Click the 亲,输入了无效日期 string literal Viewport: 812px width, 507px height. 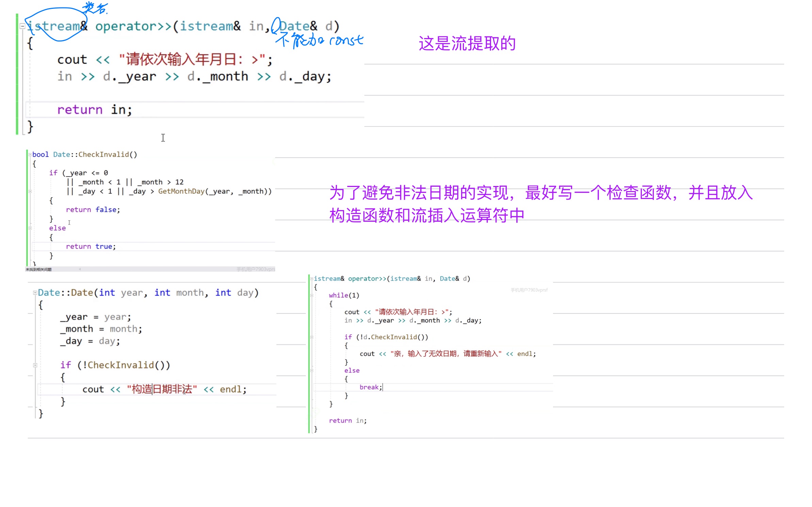coord(445,354)
